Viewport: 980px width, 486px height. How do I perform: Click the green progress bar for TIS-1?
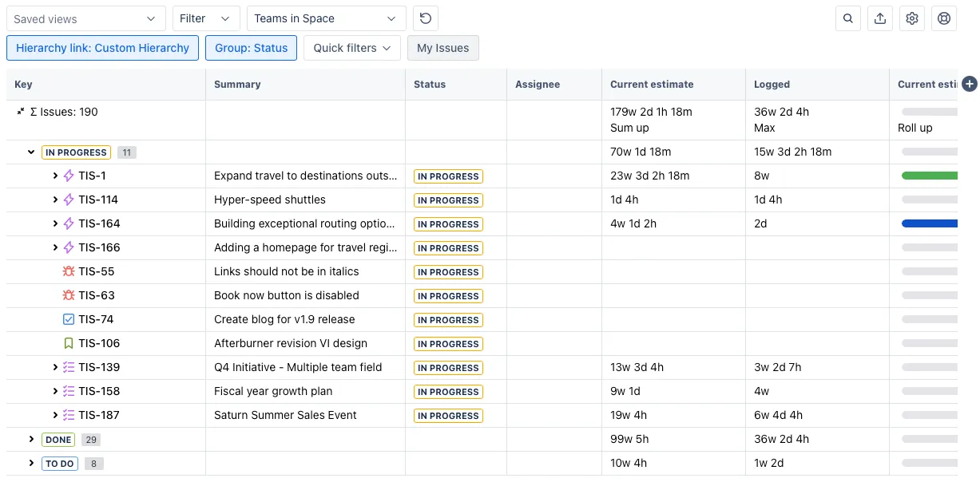tap(929, 176)
